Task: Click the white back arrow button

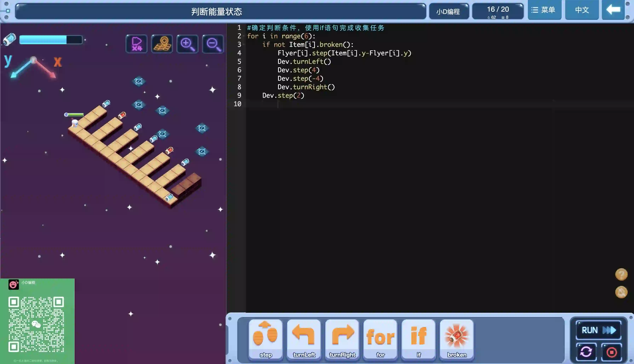Action: click(x=613, y=10)
